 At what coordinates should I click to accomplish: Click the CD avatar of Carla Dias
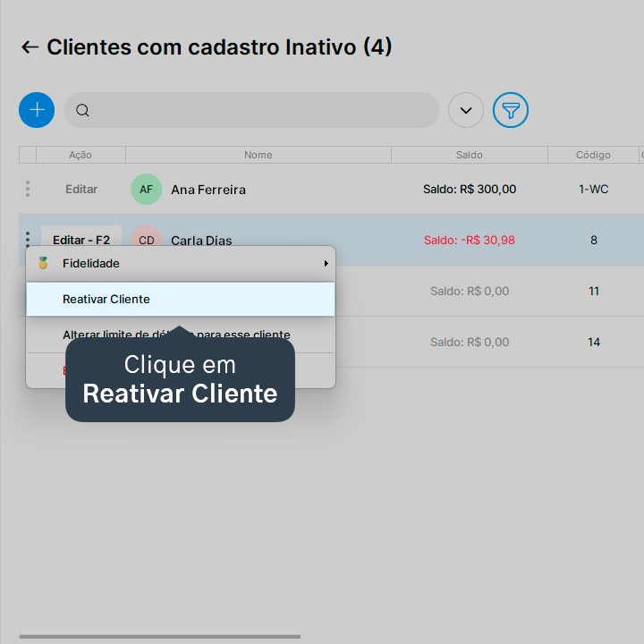[x=146, y=236]
